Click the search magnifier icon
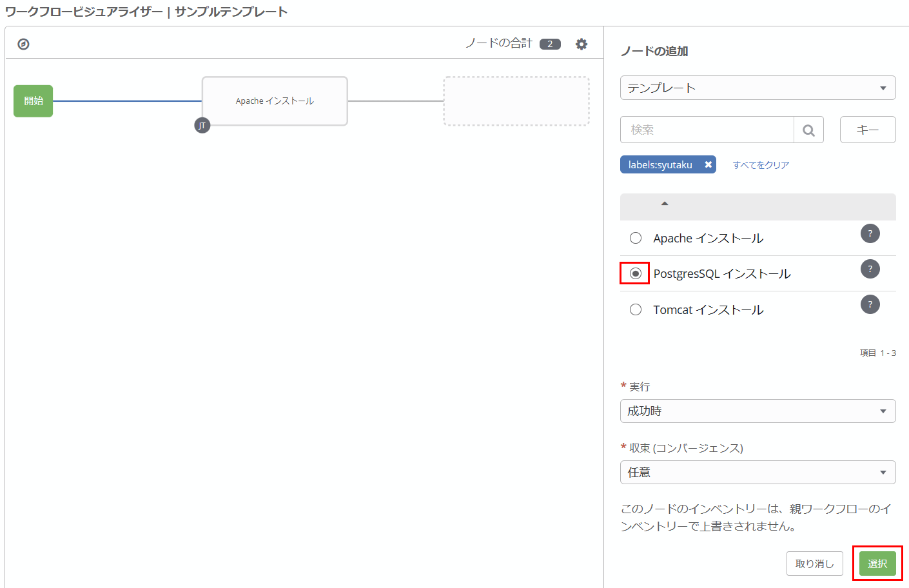The height and width of the screenshot is (588, 909). pos(808,130)
